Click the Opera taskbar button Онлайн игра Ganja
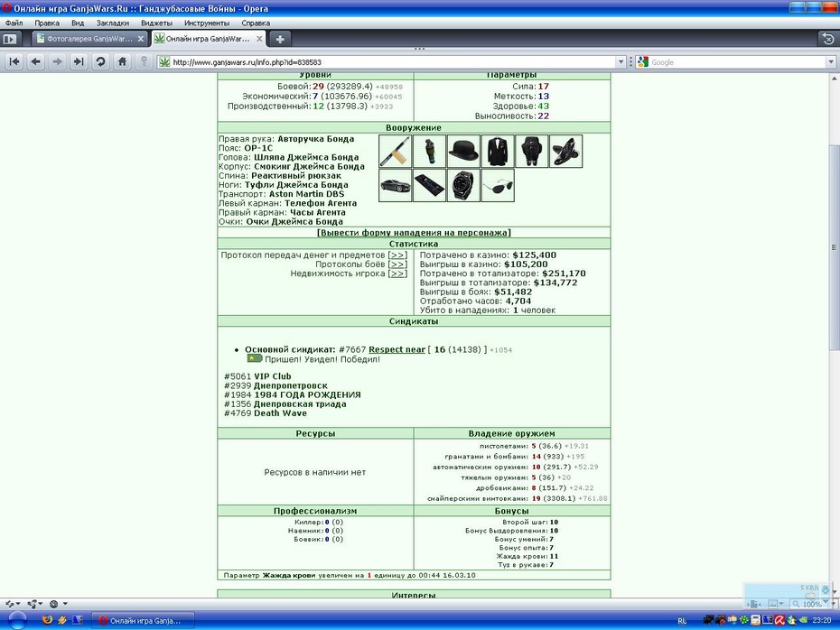This screenshot has width=840, height=630. coord(144,620)
